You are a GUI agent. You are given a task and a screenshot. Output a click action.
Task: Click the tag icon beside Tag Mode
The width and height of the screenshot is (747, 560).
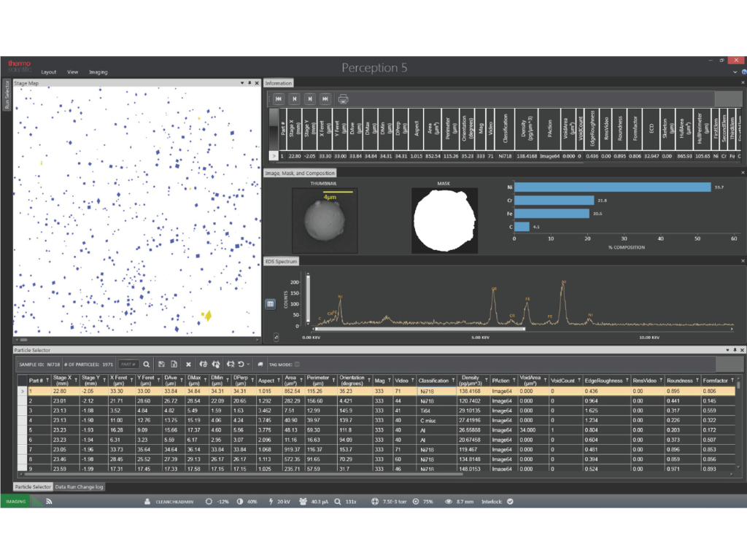[x=260, y=365]
